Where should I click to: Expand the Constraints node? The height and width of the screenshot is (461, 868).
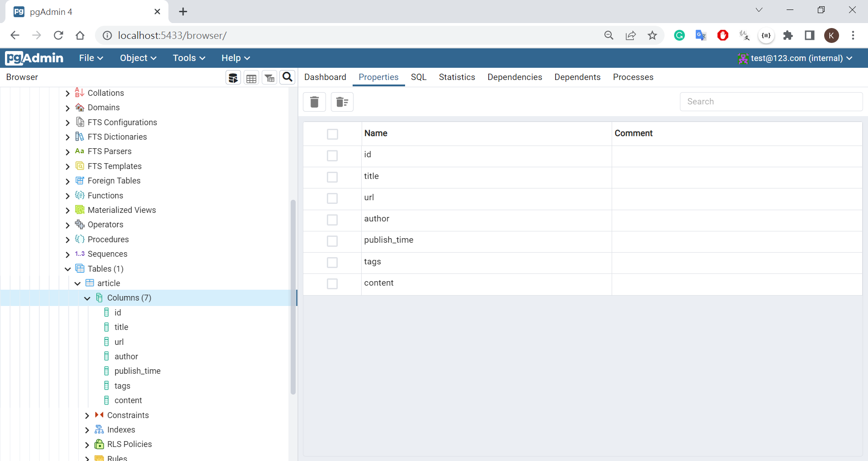87,415
